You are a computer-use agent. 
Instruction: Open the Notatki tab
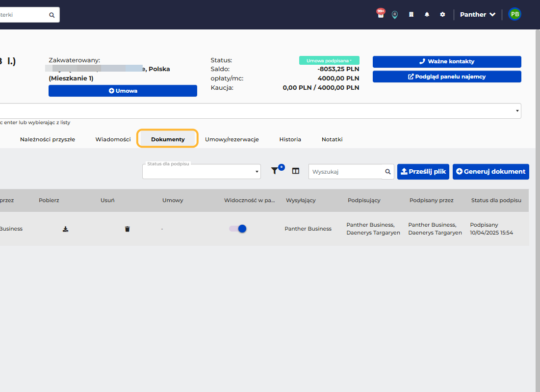pos(332,139)
